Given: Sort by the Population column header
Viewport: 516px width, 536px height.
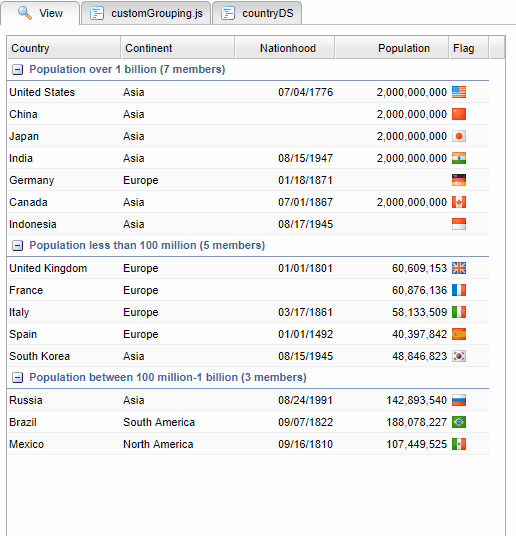Looking at the screenshot, I should click(392, 48).
